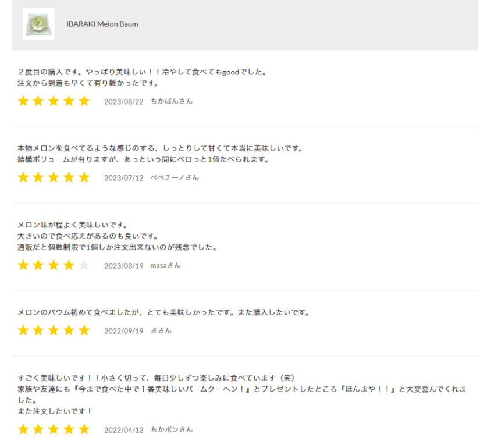Click the review date 2023/03/19
The height and width of the screenshot is (448, 480).
click(x=124, y=266)
